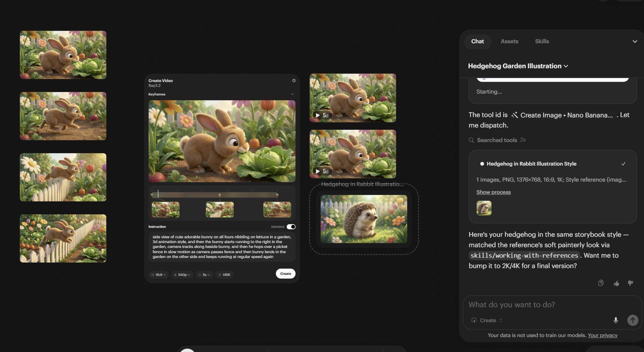644x352 pixels.
Task: Open the 16:9 aspect ratio dropdown
Action: 158,275
